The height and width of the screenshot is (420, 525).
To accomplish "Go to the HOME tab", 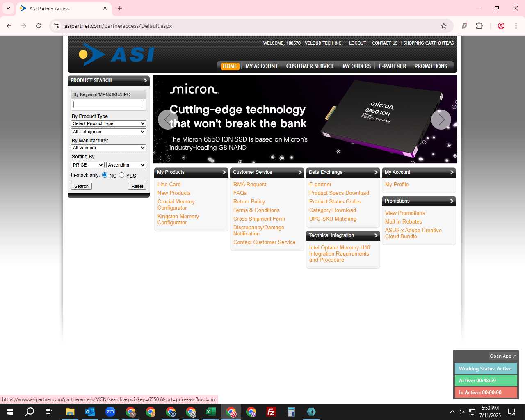I will [x=230, y=66].
